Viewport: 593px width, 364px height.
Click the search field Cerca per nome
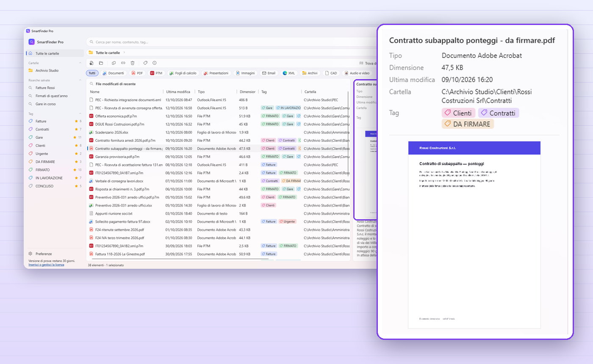(x=231, y=42)
